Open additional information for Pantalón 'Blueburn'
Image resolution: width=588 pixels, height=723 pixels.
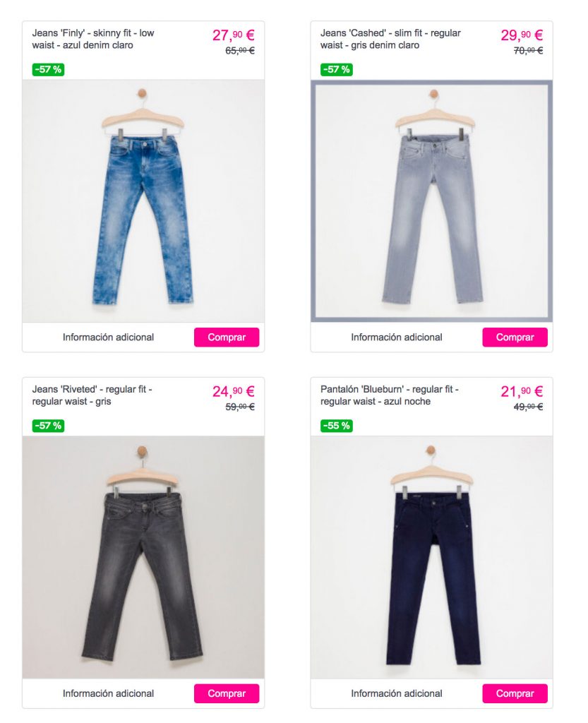coord(397,693)
